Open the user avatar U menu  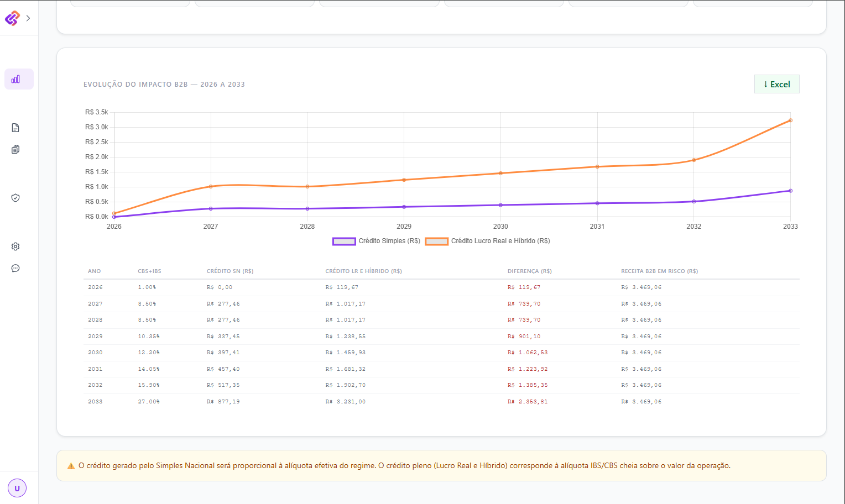(x=17, y=488)
